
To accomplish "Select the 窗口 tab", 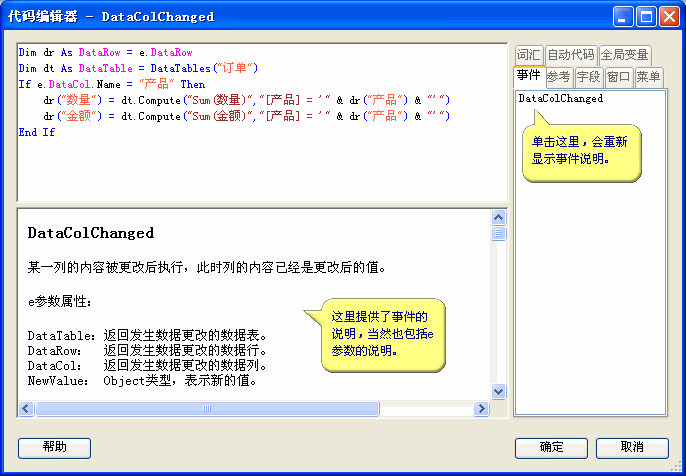I will 619,77.
